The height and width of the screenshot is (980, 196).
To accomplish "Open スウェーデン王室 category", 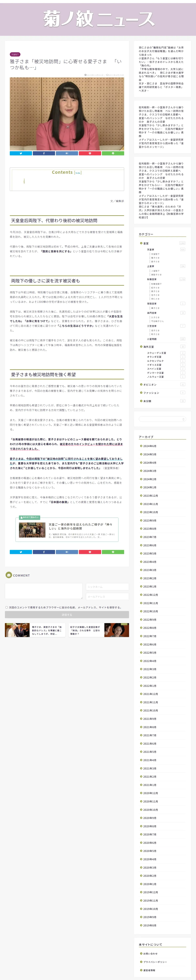I will tap(156, 353).
